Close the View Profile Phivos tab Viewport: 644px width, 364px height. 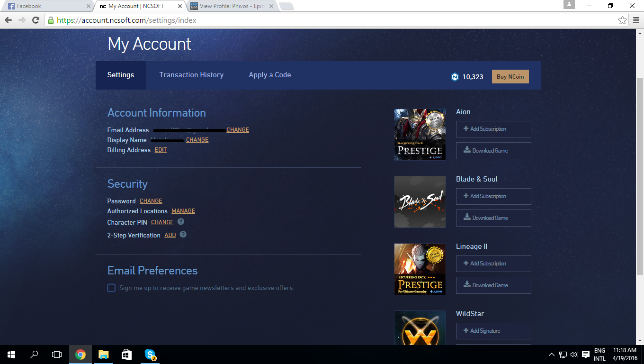(x=272, y=6)
